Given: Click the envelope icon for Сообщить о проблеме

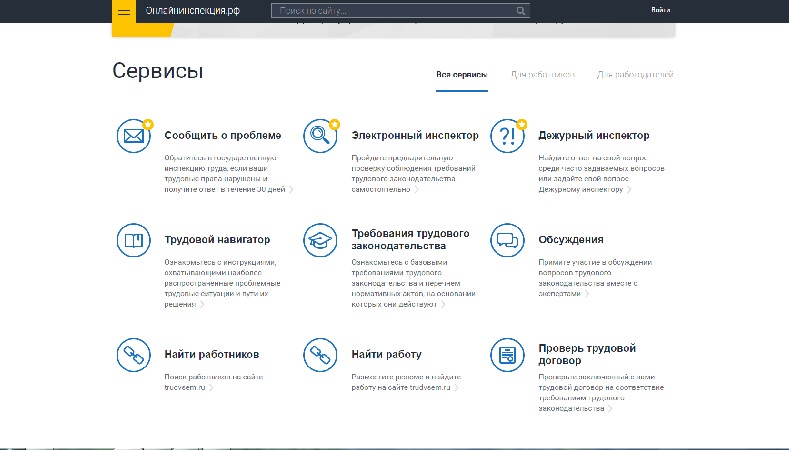Looking at the screenshot, I should click(x=132, y=136).
